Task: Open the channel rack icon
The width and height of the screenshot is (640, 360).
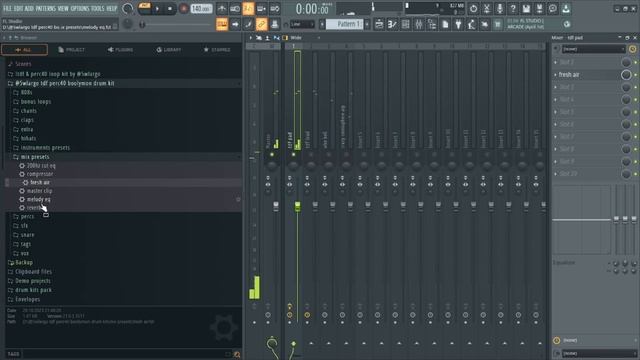Action: (x=405, y=24)
